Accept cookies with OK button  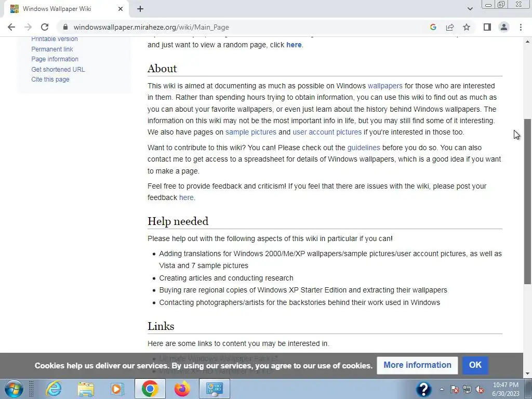click(475, 365)
